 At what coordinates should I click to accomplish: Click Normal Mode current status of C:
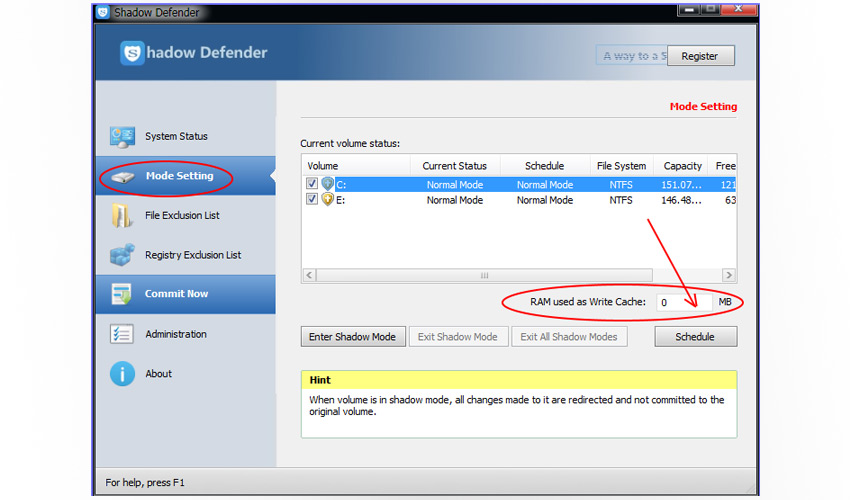click(455, 185)
